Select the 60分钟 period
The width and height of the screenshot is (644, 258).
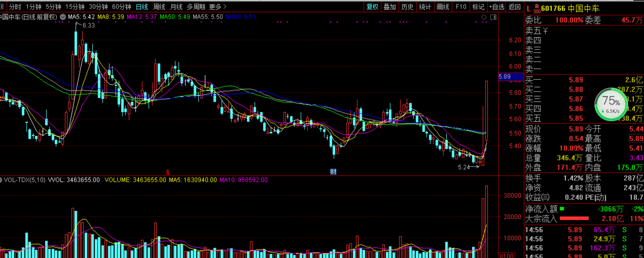click(x=122, y=7)
